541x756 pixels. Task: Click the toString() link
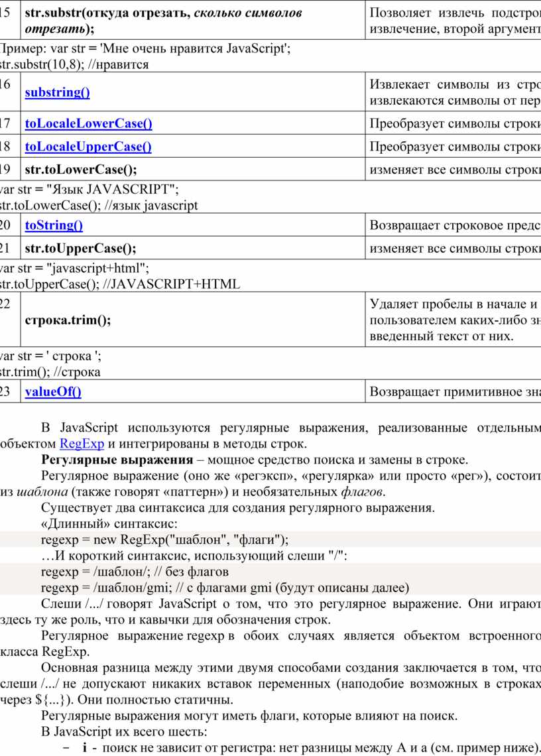coord(54,225)
